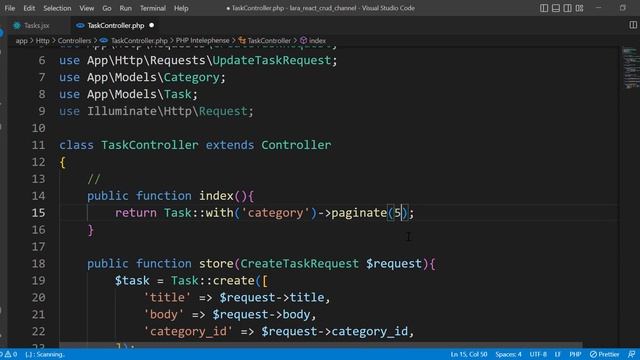
Task: Click on 'category' string in line 15
Action: [276, 213]
